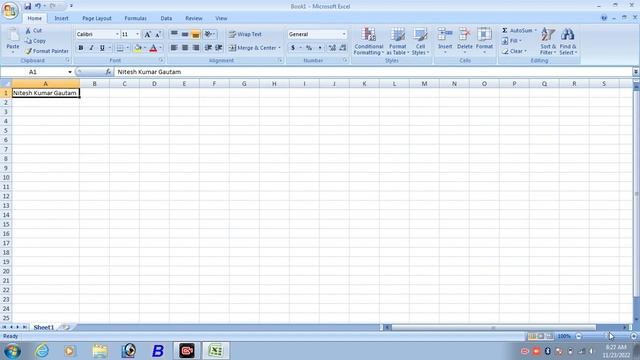640x360 pixels.
Task: Top align the cell content
Action: pyautogui.click(x=174, y=34)
